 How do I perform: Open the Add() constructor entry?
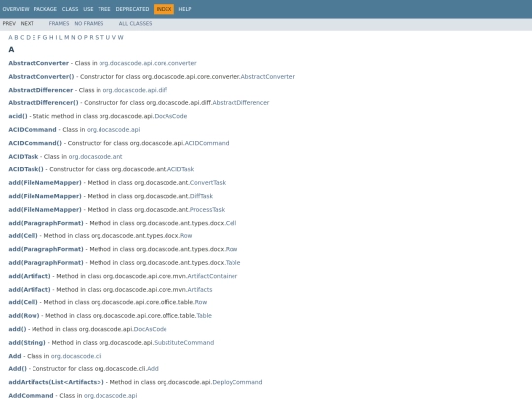click(17, 368)
